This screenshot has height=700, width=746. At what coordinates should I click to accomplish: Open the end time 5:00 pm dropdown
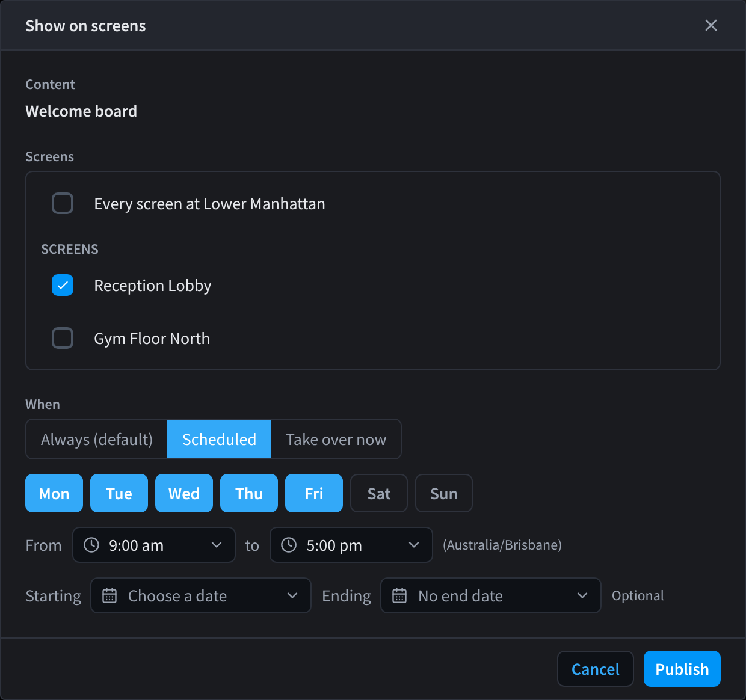(x=351, y=545)
